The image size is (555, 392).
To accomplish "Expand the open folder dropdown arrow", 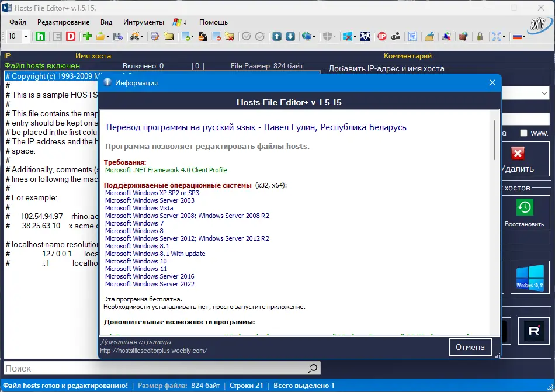I will click(107, 36).
